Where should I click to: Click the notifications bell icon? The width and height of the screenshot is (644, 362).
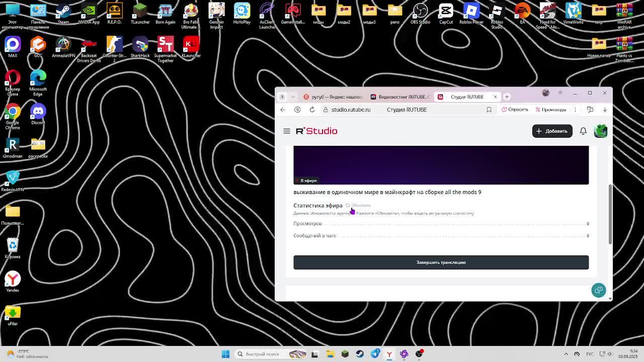click(x=583, y=131)
